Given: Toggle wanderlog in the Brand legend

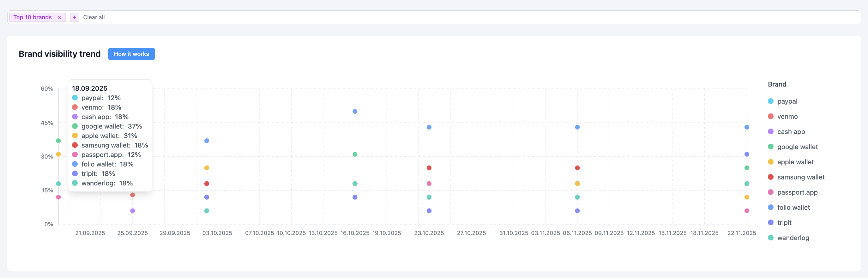Looking at the screenshot, I should (x=788, y=238).
